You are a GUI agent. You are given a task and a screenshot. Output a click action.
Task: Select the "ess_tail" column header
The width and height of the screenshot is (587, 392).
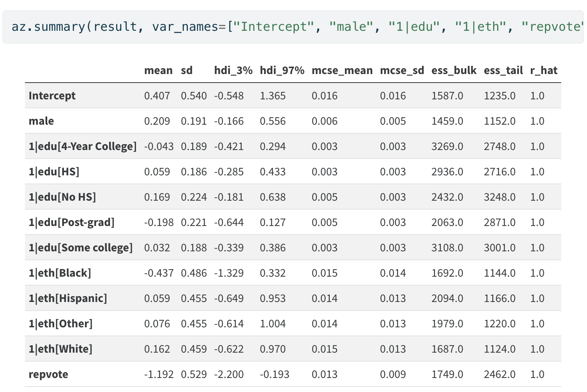coord(503,71)
